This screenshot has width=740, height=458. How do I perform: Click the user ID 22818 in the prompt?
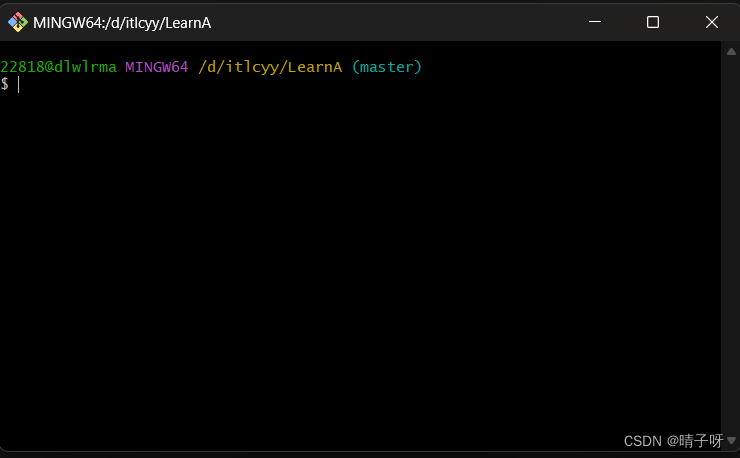tap(21, 67)
